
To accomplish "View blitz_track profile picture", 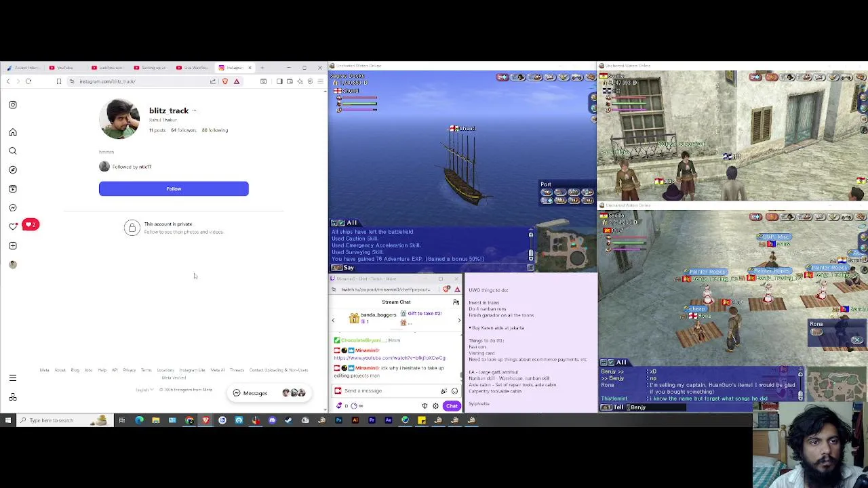I will point(119,119).
